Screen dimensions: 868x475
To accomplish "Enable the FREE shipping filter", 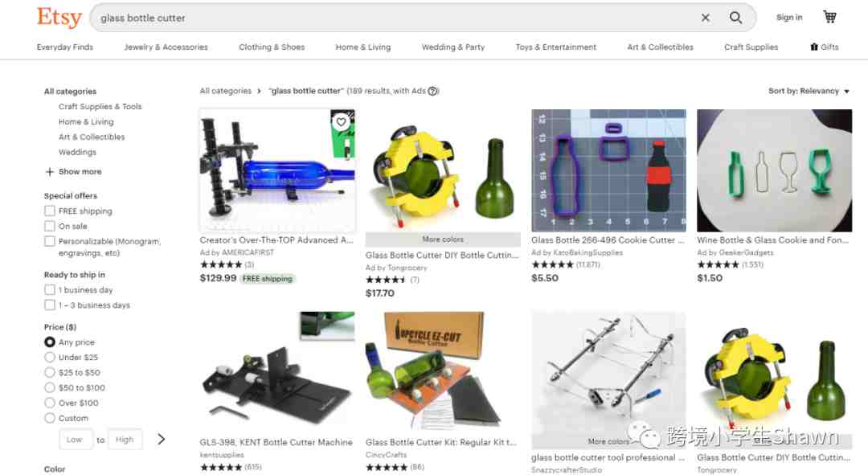I will pos(50,211).
